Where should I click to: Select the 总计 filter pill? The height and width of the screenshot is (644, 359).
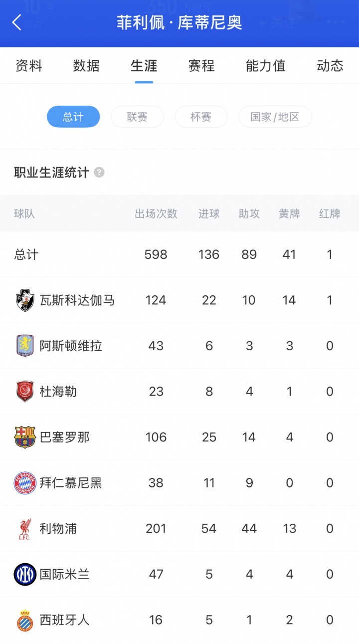click(73, 117)
